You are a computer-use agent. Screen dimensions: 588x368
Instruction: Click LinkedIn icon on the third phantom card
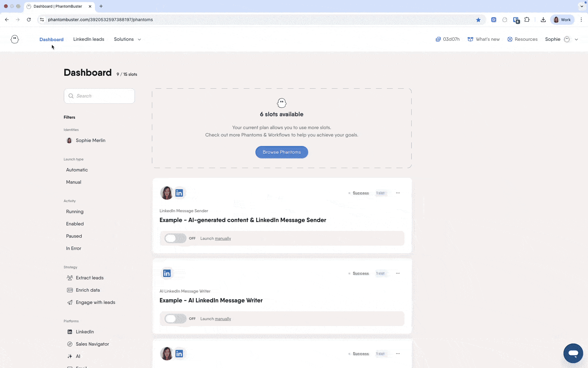[179, 354]
